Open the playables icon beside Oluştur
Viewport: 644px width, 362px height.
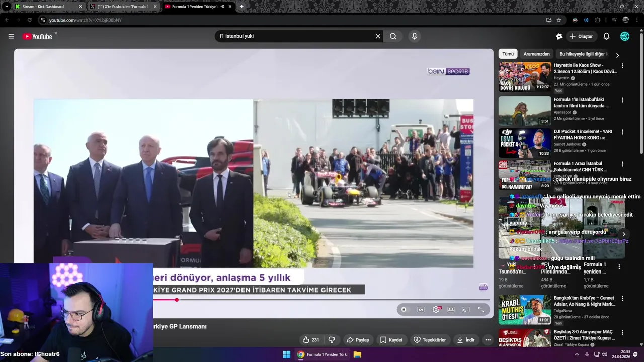click(x=559, y=36)
